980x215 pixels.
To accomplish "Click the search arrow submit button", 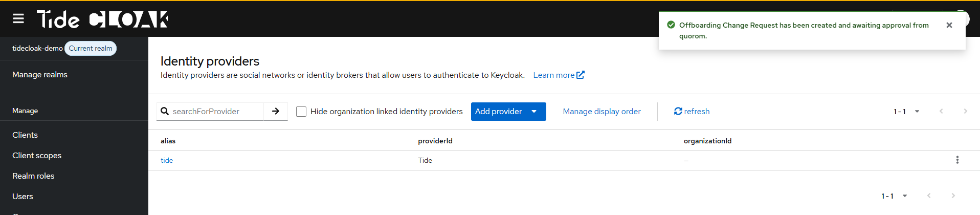I will click(276, 111).
